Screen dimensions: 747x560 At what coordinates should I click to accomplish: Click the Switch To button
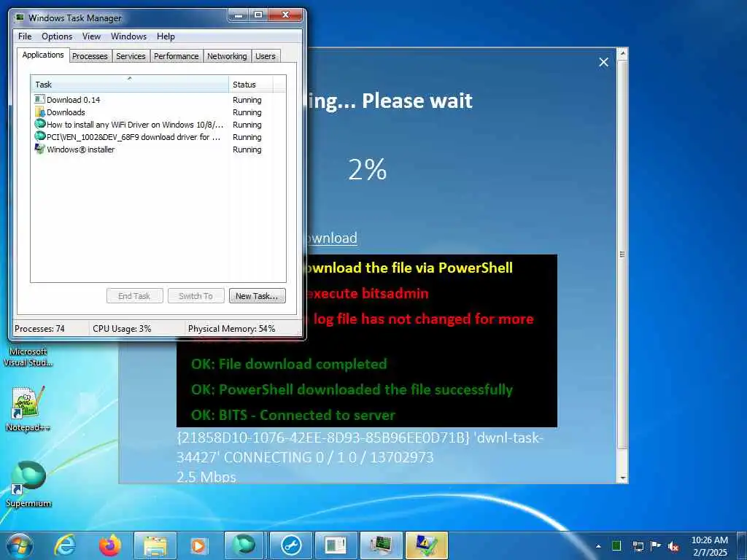point(196,296)
